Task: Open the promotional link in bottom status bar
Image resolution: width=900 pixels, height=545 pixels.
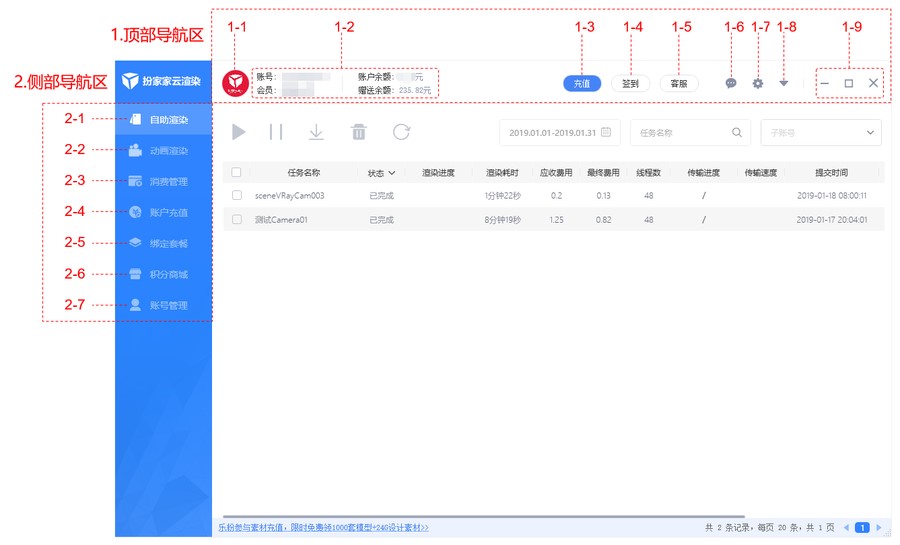Action: 322,527
